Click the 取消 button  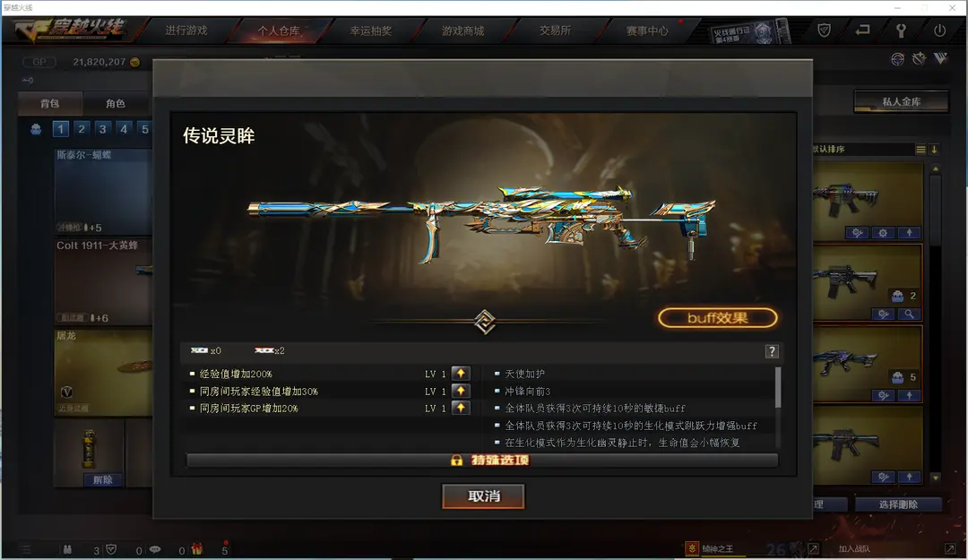coord(483,496)
